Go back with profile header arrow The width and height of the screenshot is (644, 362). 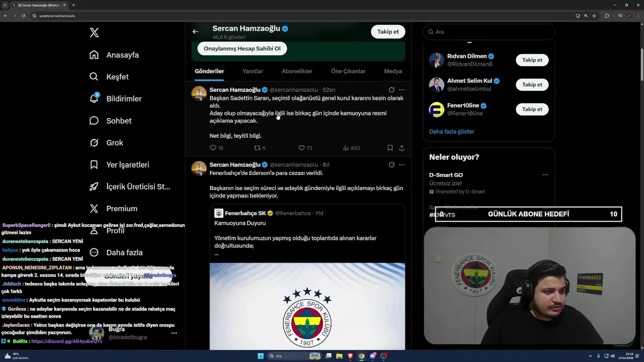[195, 32]
